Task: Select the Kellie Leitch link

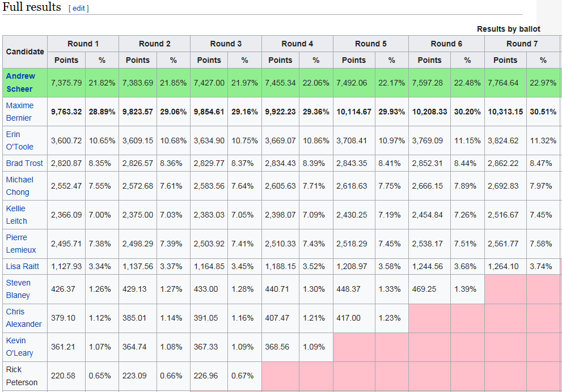Action: [16, 215]
